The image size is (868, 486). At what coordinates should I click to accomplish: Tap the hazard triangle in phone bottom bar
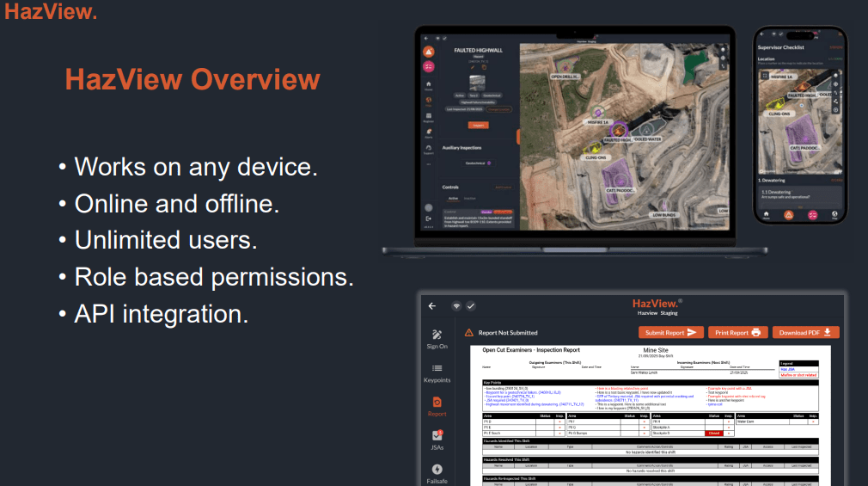(788, 214)
